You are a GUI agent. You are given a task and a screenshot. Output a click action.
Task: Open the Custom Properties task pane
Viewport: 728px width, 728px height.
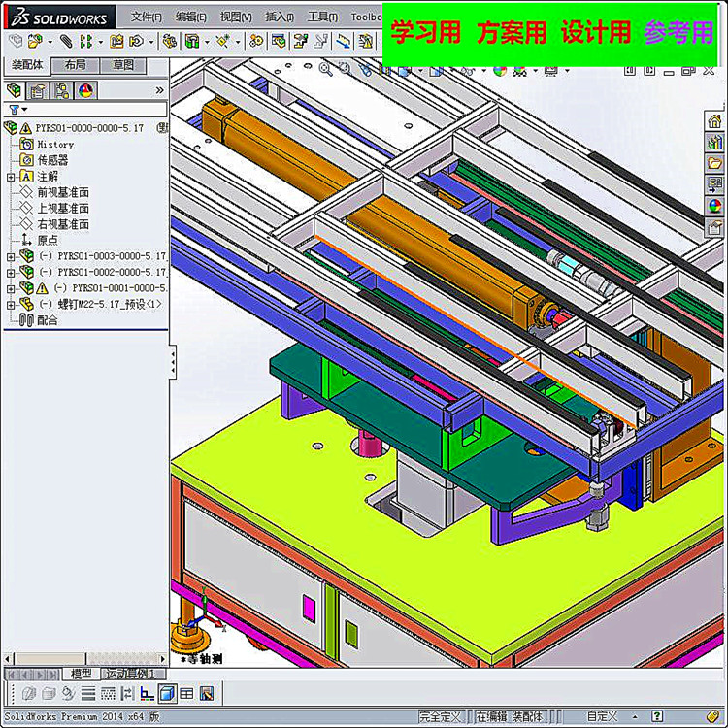pyautogui.click(x=714, y=227)
